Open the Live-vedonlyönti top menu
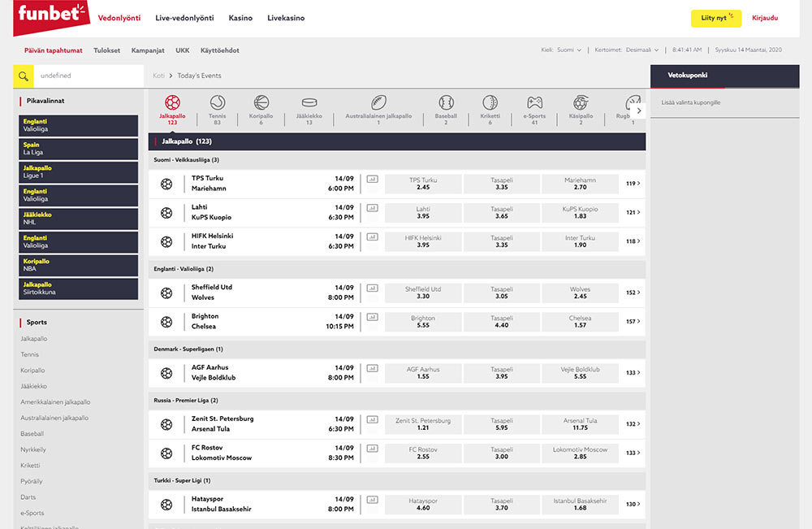The height and width of the screenshot is (529, 812). tap(184, 18)
